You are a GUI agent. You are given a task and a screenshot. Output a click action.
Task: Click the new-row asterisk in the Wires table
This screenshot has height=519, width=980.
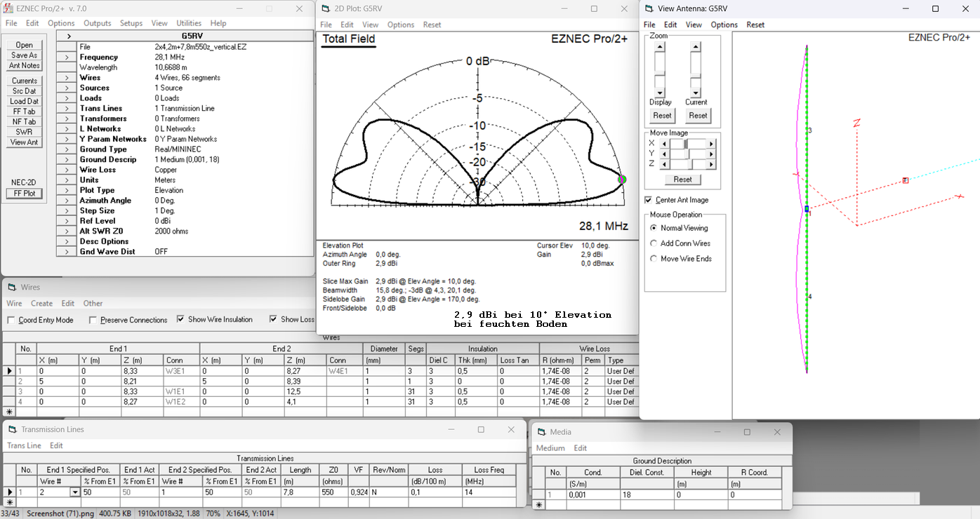click(x=9, y=412)
